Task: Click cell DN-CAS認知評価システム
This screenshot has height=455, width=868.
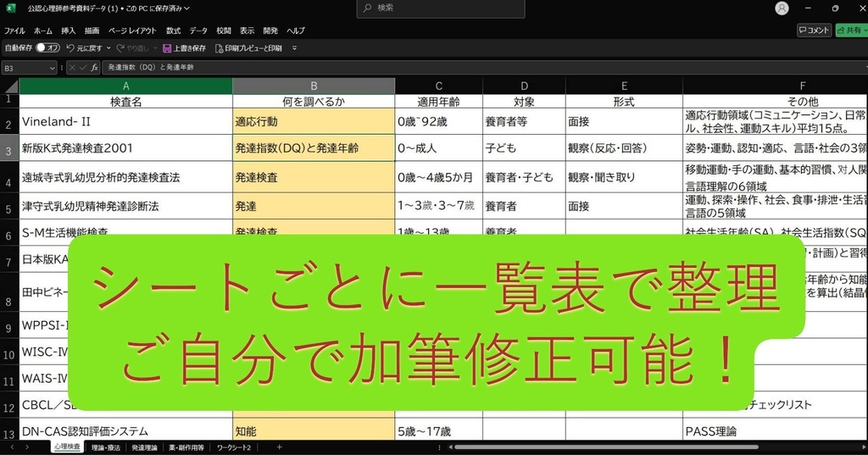Action: (x=125, y=430)
